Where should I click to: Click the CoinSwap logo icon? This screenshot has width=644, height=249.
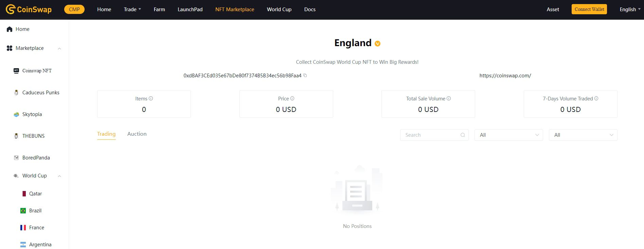click(11, 9)
